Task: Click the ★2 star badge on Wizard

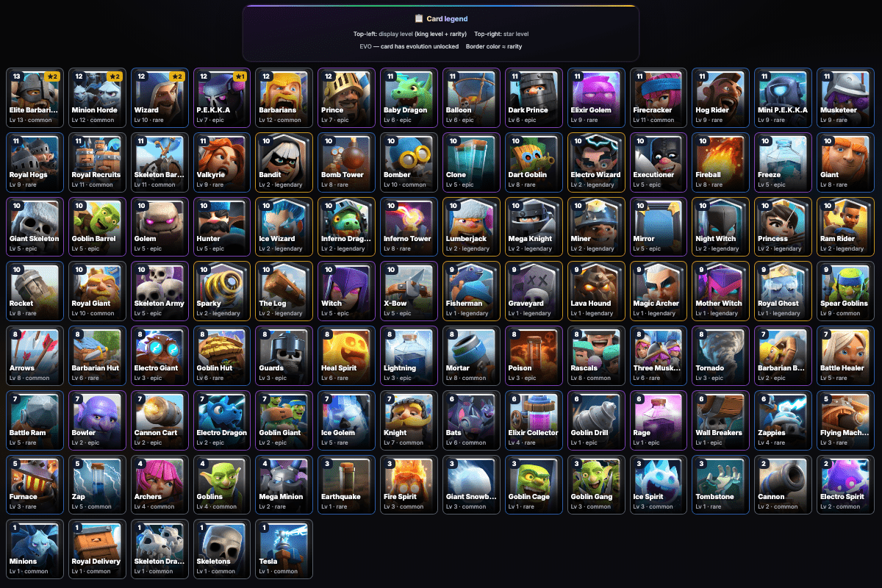Action: [177, 76]
